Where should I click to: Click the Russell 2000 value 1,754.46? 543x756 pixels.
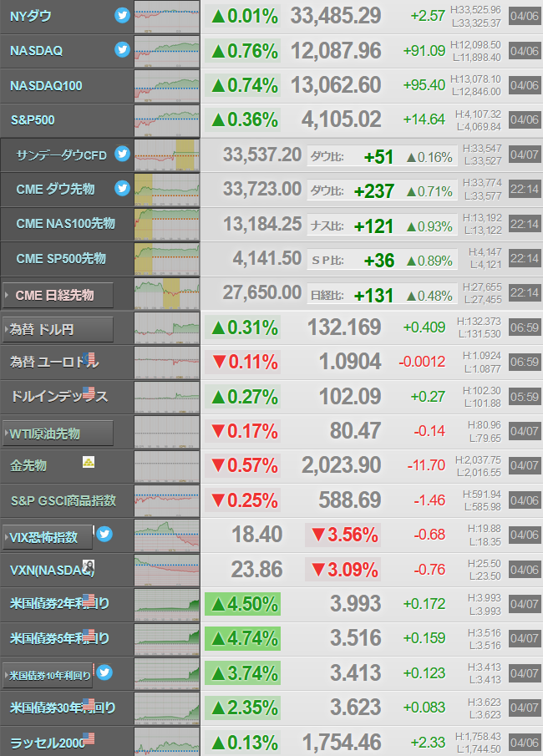[x=342, y=742]
